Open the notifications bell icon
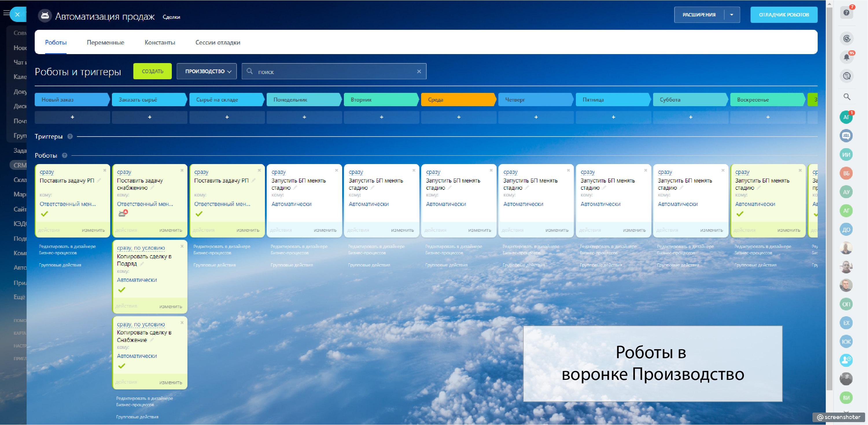The image size is (868, 425). [846, 57]
